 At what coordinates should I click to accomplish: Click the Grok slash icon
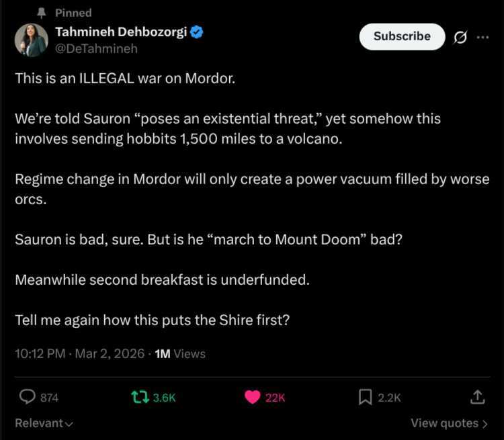click(x=460, y=38)
